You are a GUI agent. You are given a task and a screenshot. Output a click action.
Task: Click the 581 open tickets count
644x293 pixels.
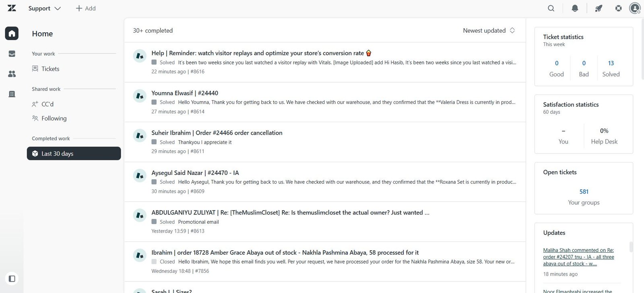[584, 192]
